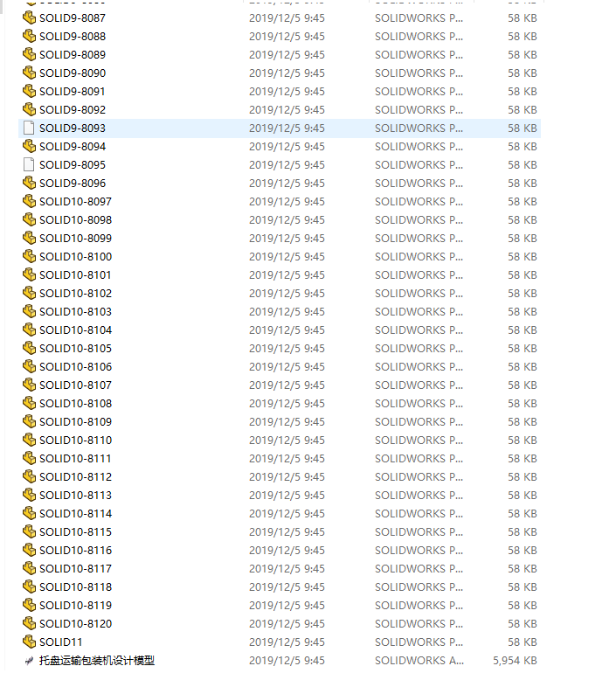Select the file SOLID10-8100
This screenshot has height=687, width=616.
point(75,257)
